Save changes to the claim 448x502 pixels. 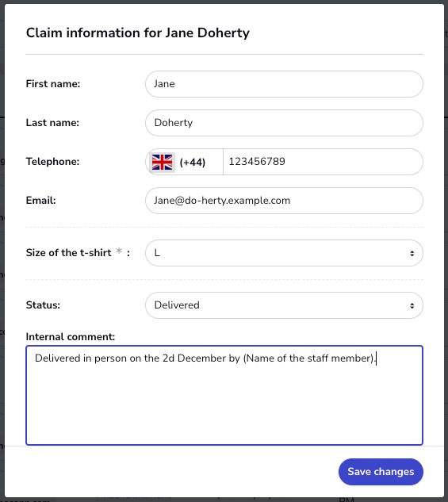pyautogui.click(x=381, y=472)
